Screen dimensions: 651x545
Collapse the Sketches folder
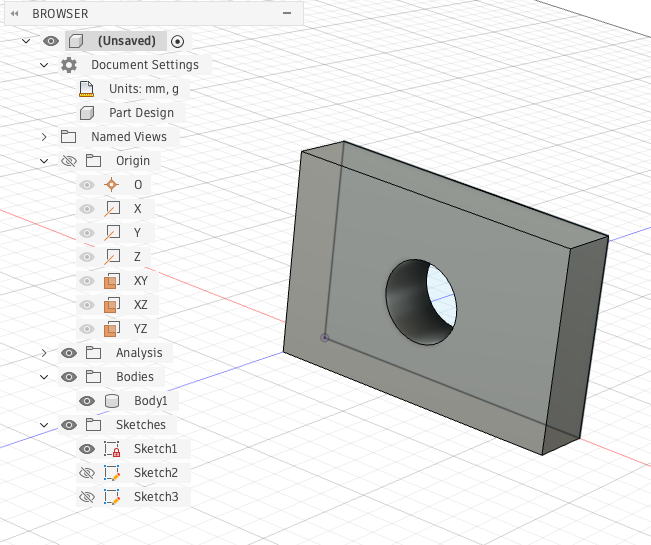[x=44, y=425]
